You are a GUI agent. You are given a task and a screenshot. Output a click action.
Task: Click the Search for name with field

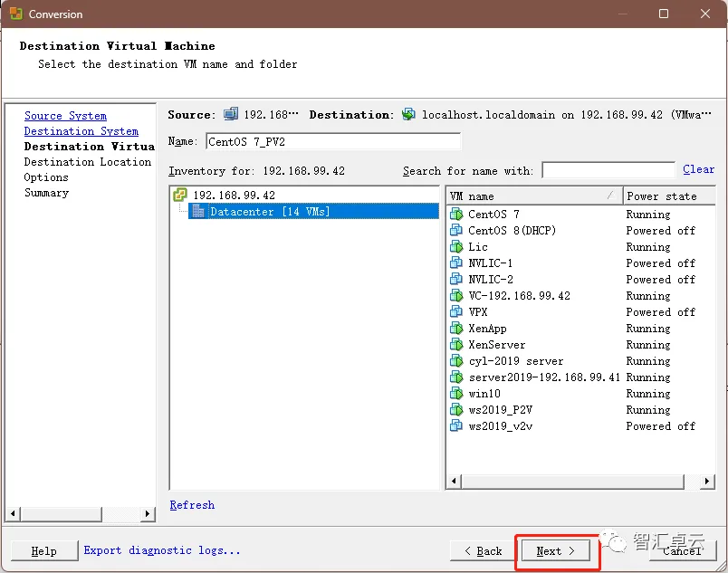pyautogui.click(x=608, y=170)
